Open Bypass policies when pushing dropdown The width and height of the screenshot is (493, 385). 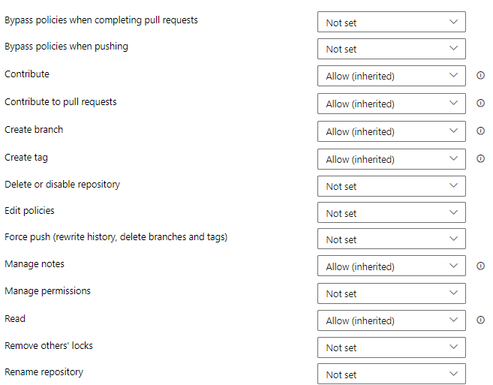click(x=391, y=49)
